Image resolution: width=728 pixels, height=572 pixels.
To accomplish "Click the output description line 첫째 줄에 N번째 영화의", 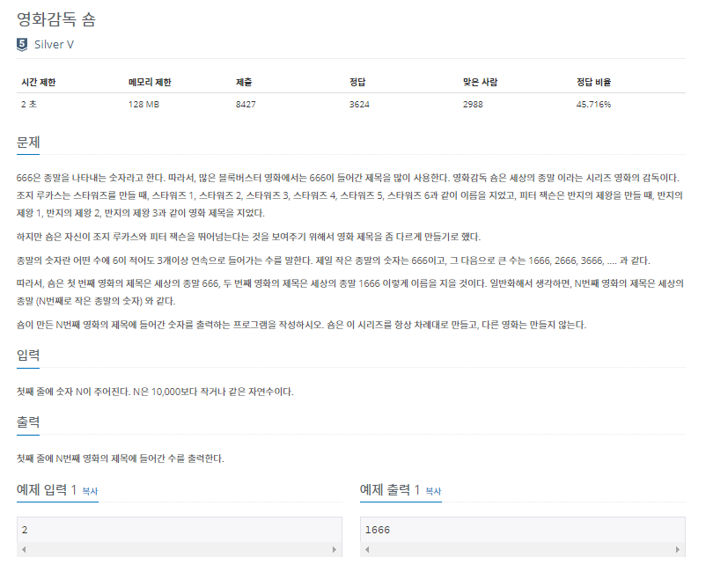I will point(121,458).
